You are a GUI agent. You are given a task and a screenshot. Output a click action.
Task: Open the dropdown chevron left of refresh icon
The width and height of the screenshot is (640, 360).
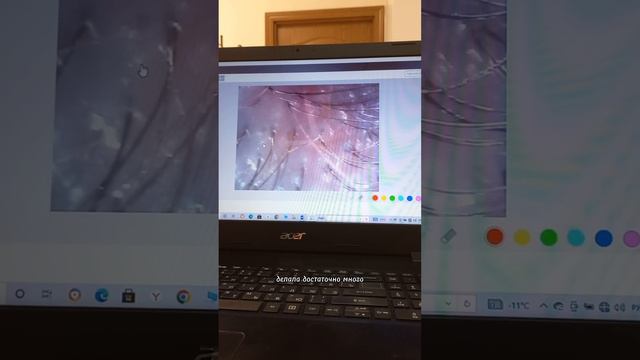[x=449, y=304]
